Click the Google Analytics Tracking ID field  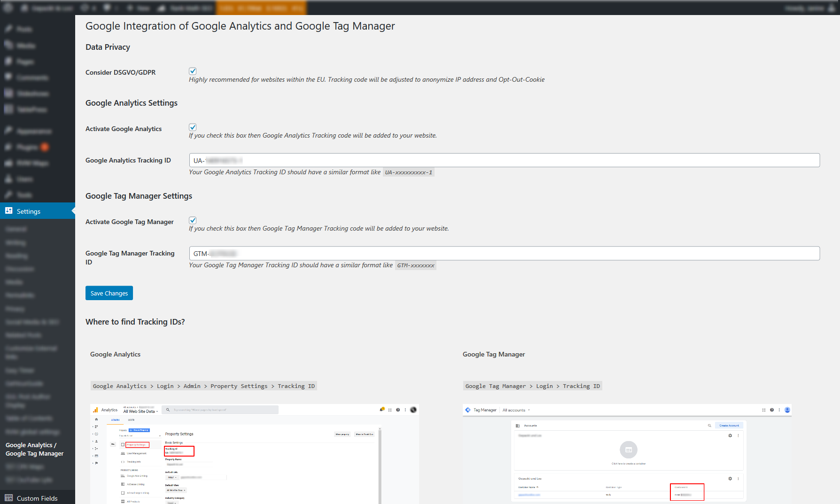click(x=505, y=160)
